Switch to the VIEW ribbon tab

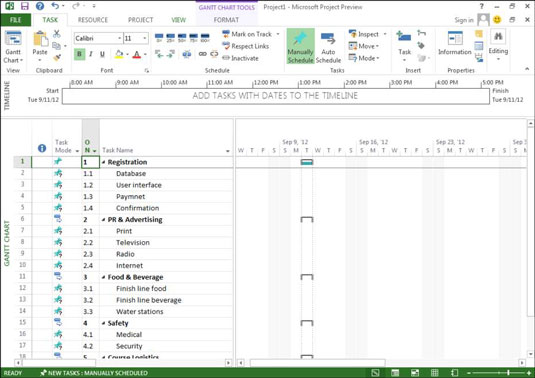179,20
